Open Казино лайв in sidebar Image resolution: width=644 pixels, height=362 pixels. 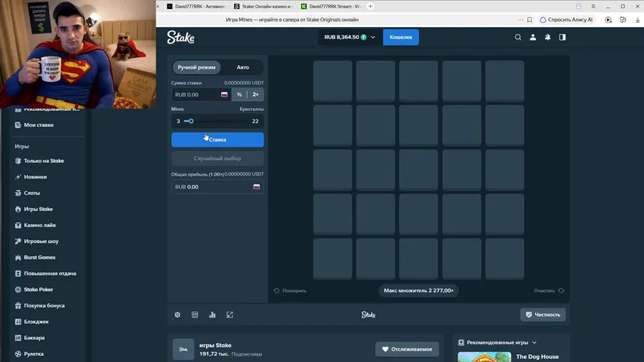(x=40, y=225)
